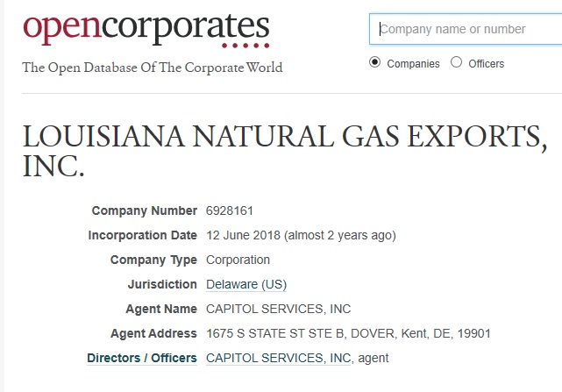
Task: Click the Open Database tagline text
Action: click(153, 68)
